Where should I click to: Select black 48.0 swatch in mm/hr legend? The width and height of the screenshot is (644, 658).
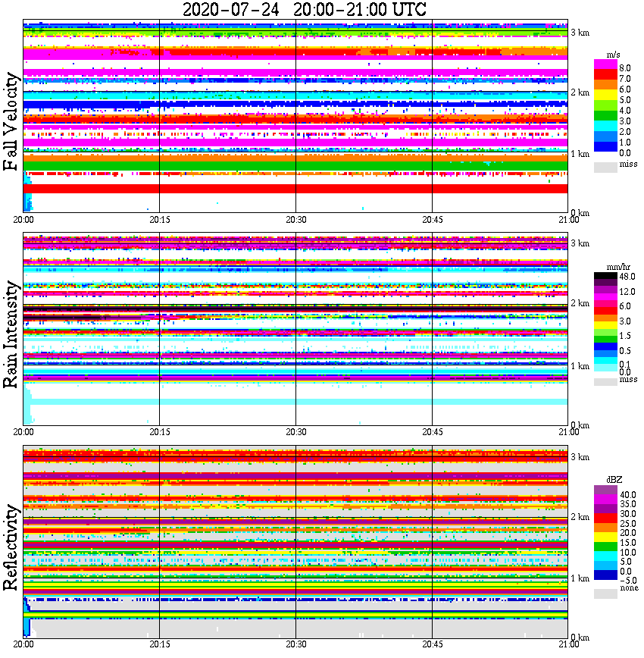[605, 276]
